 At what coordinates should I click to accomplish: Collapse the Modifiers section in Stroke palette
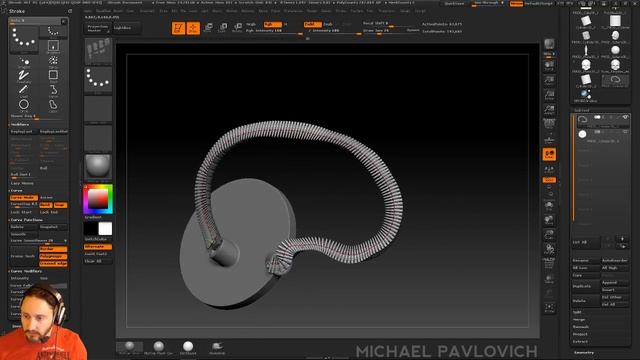[20, 124]
